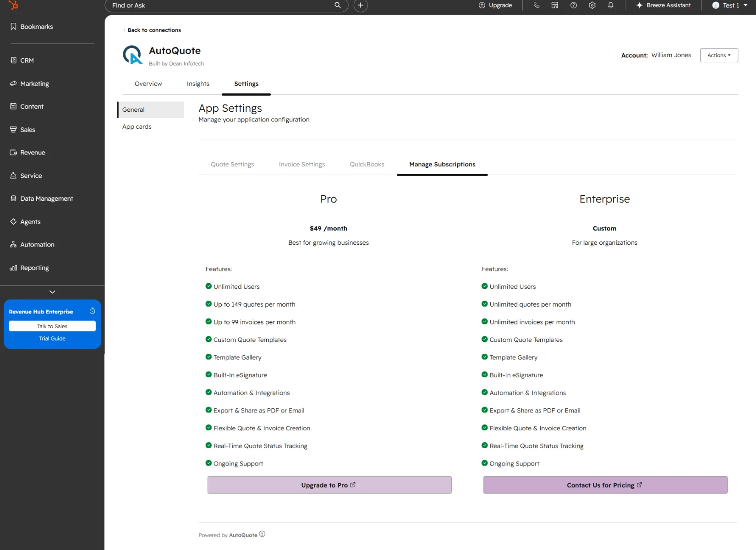Click the AutoQuote link in footer
The width and height of the screenshot is (756, 550).
243,535
